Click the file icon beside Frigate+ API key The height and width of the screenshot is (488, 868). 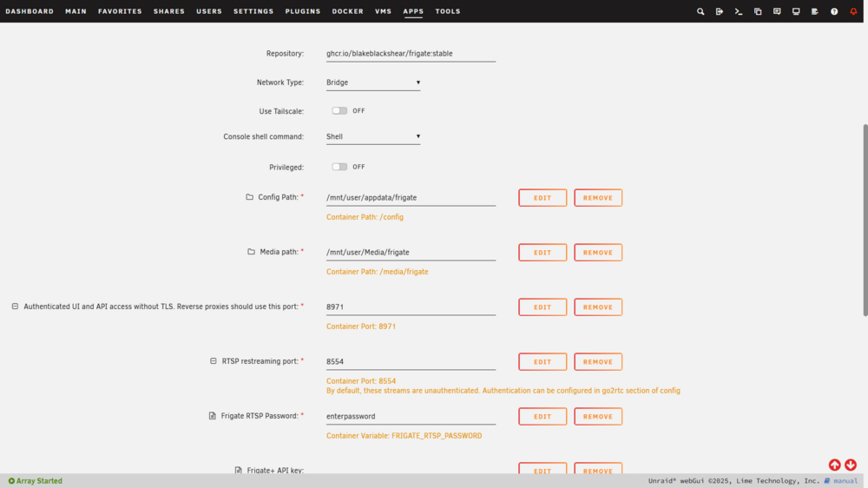[238, 470]
